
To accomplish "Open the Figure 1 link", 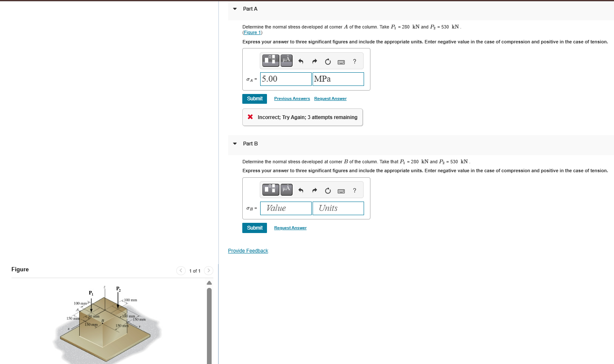I will pyautogui.click(x=252, y=32).
